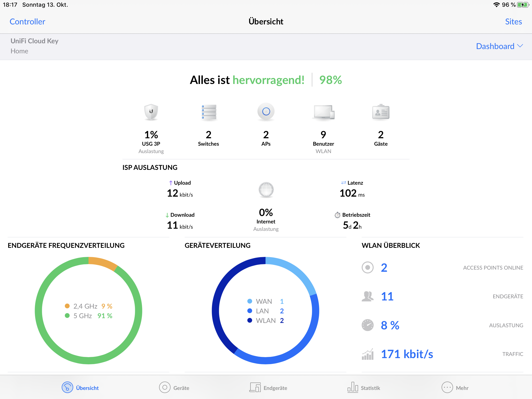Screen dimensions: 532x399
Task: Open the Statistik tab
Action: (364, 388)
